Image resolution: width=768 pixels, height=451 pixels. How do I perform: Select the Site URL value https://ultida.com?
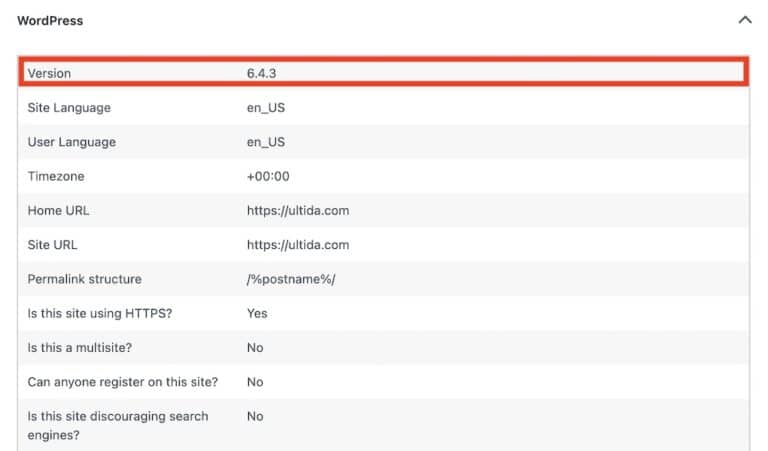coord(298,245)
